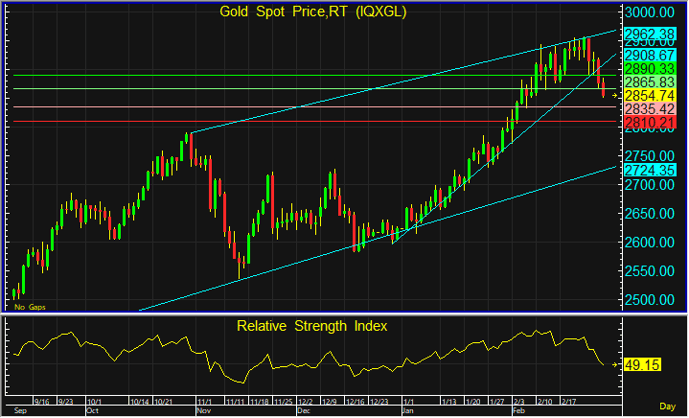The image size is (689, 418).
Task: Click the Gold Spot Price chart title
Action: (313, 12)
